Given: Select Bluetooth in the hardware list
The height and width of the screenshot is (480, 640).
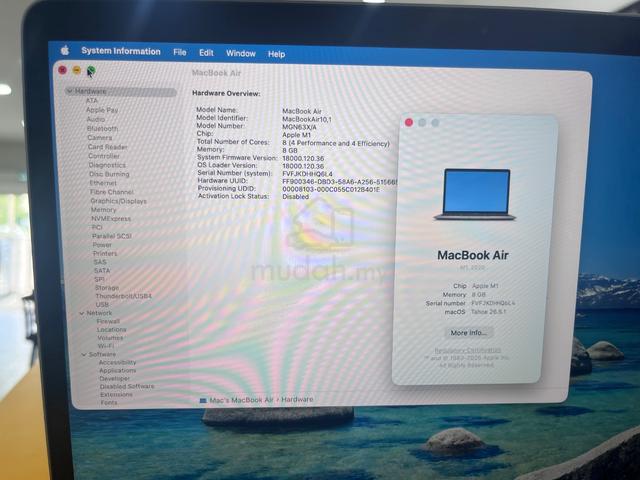Looking at the screenshot, I should (102, 129).
